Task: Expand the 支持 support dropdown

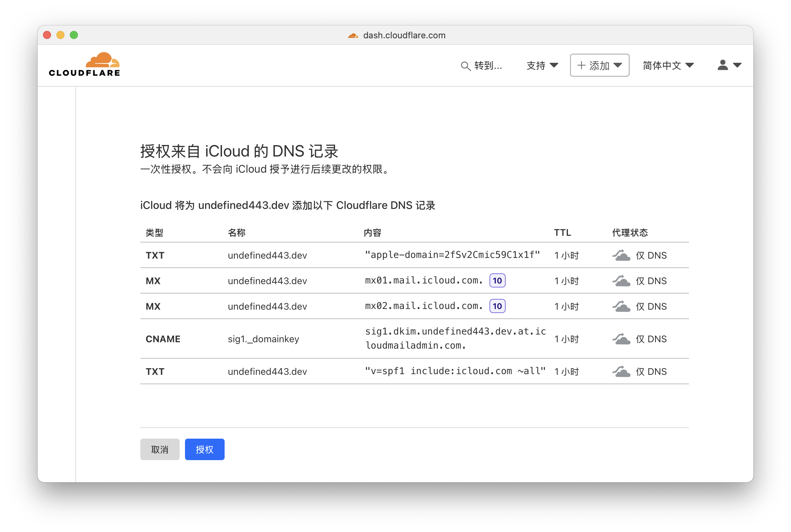Action: click(542, 65)
